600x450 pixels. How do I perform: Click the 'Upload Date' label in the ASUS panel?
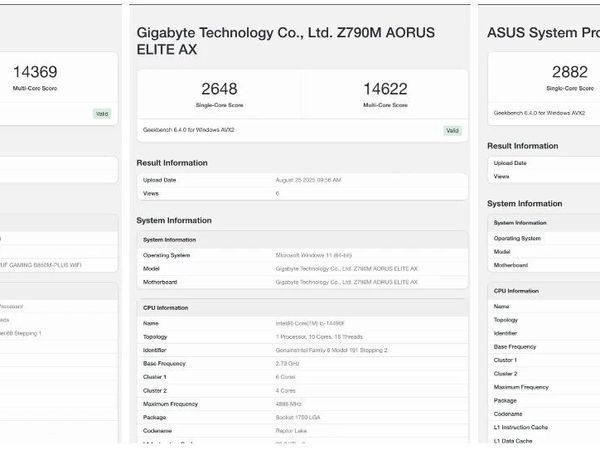tap(510, 163)
